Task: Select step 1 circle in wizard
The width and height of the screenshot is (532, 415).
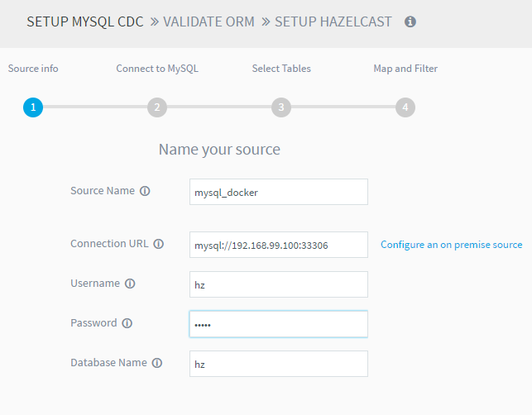Action: 33,107
